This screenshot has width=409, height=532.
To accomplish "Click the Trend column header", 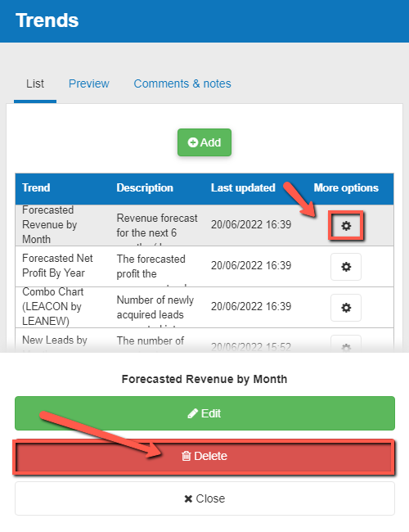I will (x=36, y=187).
